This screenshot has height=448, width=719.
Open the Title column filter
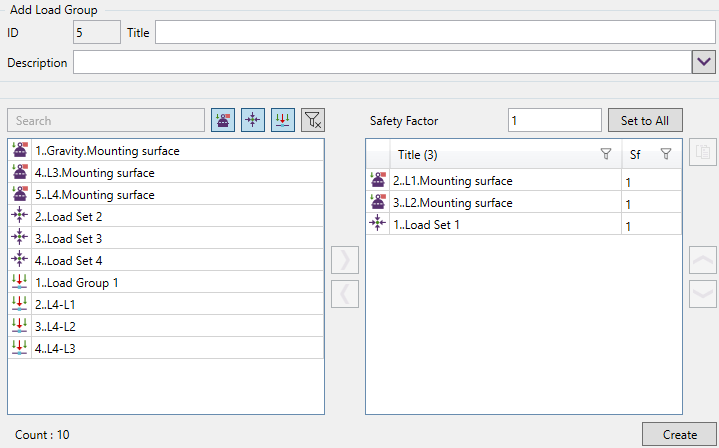[605, 155]
